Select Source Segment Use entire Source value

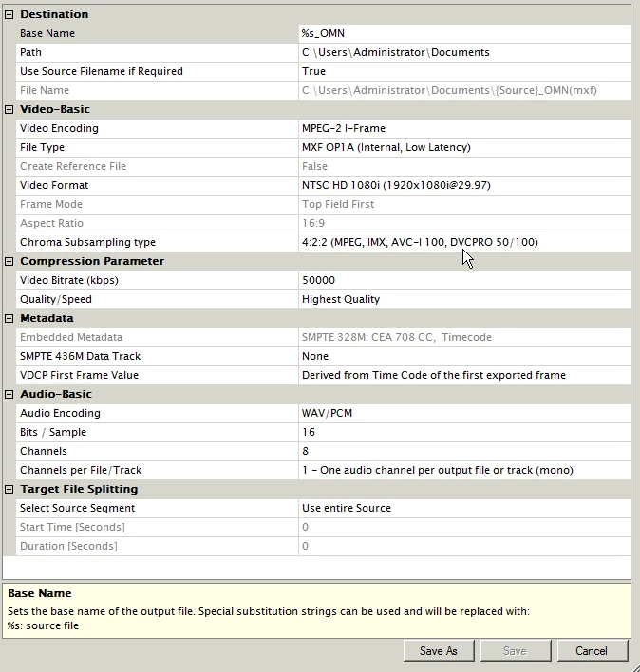click(x=464, y=508)
